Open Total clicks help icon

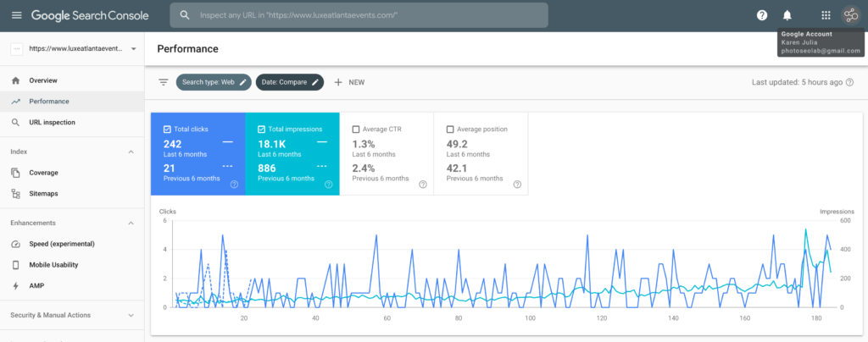tap(234, 185)
